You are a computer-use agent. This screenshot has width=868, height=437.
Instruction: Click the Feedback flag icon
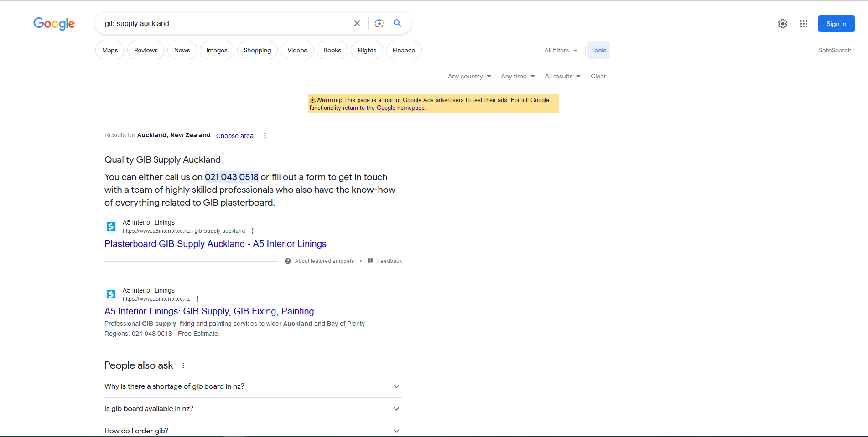click(370, 261)
